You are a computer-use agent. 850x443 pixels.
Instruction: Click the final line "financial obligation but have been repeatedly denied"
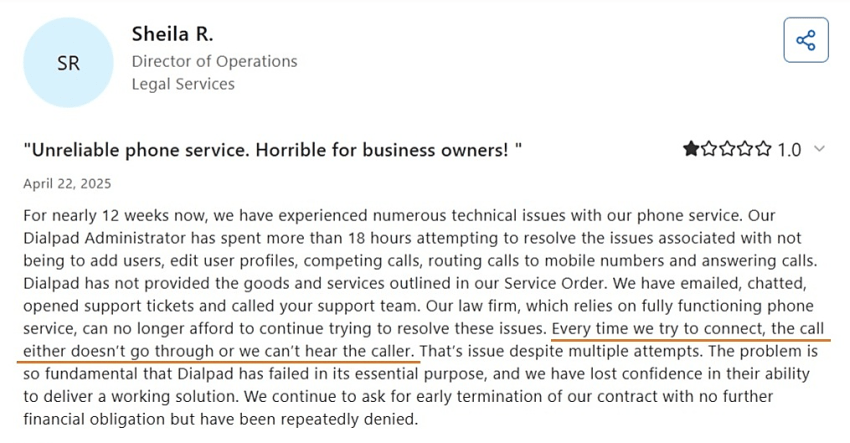(217, 419)
